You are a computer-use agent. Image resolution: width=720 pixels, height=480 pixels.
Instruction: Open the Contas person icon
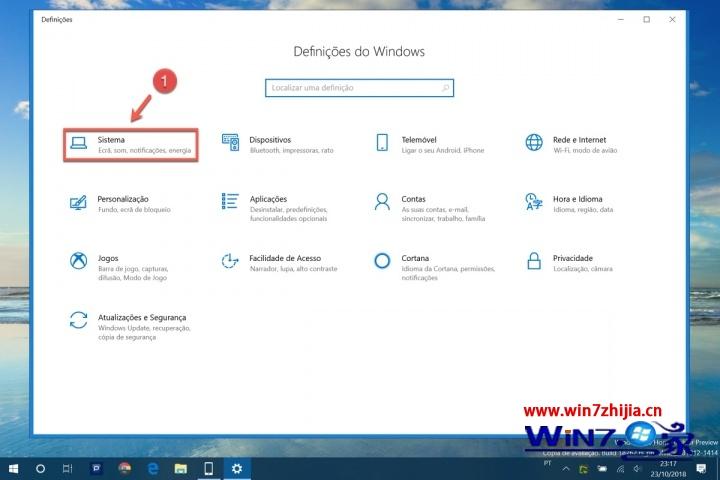[x=382, y=202]
